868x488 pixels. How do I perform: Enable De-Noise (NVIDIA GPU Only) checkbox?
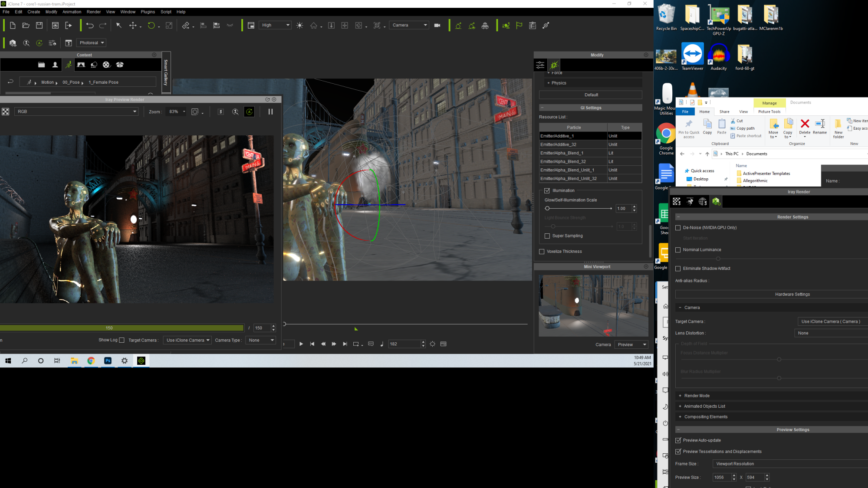coord(678,228)
